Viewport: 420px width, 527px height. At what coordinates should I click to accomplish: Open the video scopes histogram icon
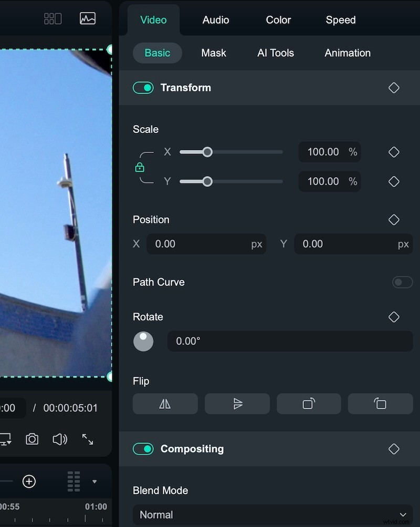88,18
